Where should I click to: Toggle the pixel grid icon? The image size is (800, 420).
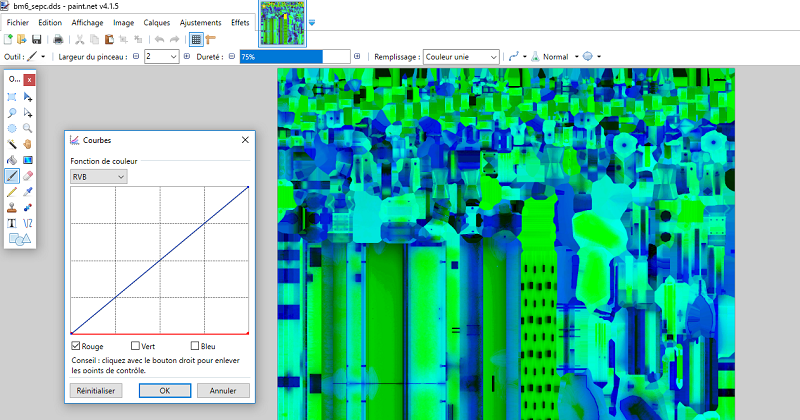coord(196,39)
